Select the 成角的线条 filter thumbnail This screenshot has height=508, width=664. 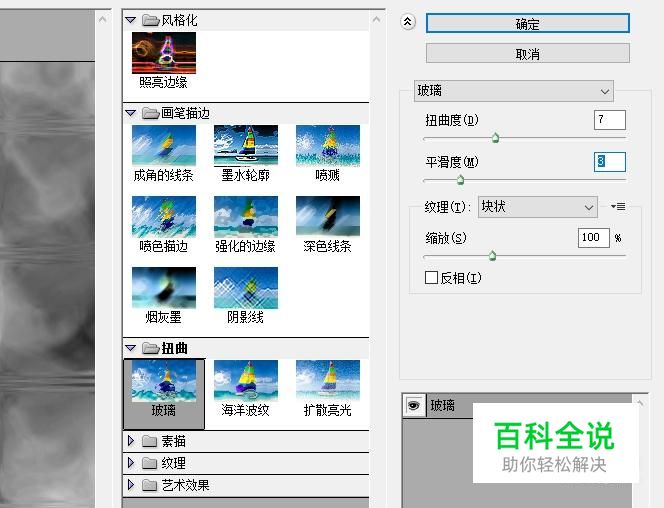(163, 145)
